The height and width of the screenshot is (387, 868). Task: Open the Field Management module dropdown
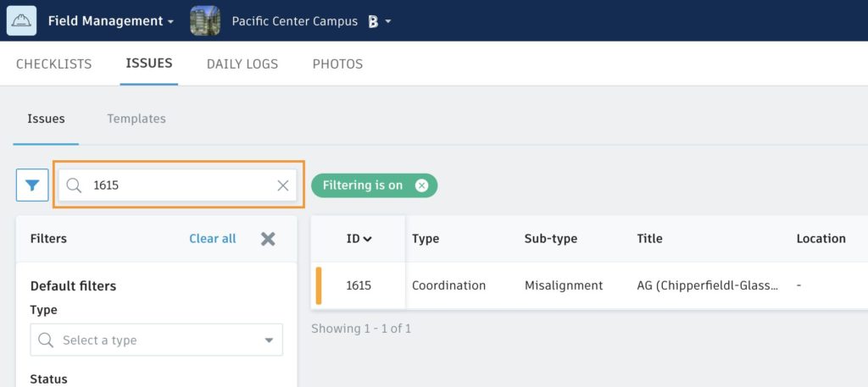pos(111,21)
